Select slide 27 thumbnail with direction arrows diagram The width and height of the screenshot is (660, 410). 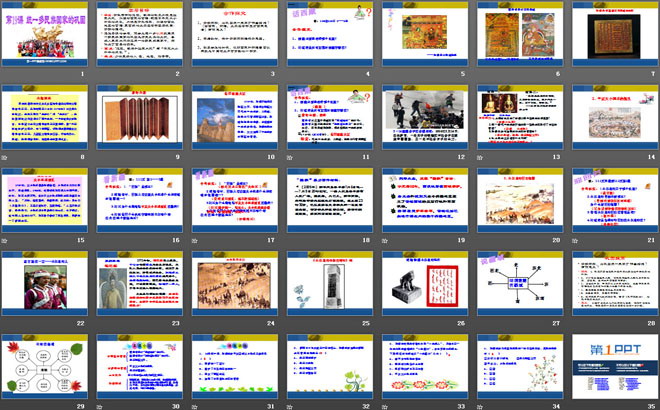520,284
